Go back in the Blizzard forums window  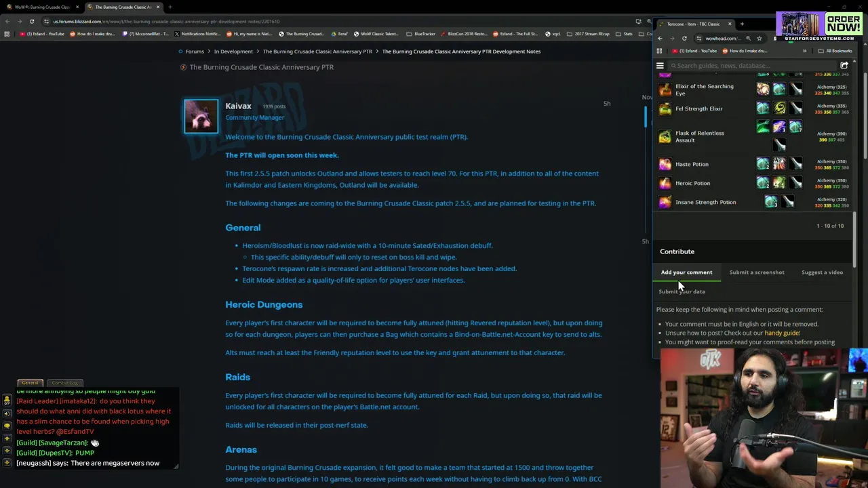pyautogui.click(x=7, y=21)
